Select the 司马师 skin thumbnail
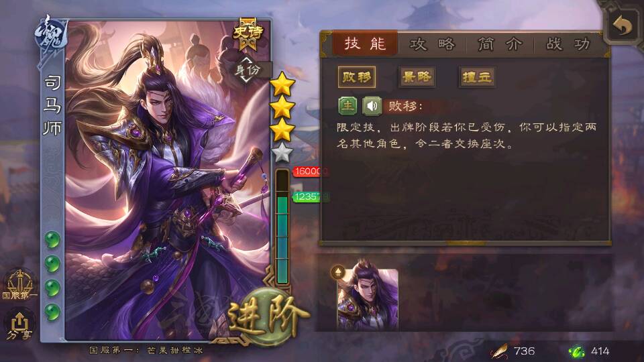The height and width of the screenshot is (362, 644). coord(367,298)
